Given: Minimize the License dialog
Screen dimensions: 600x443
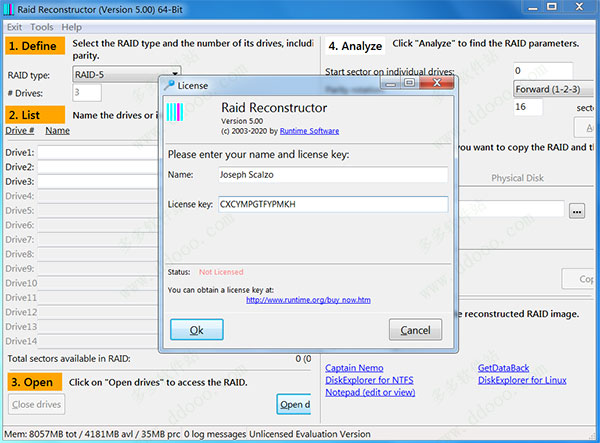Looking at the screenshot, I should (391, 83).
